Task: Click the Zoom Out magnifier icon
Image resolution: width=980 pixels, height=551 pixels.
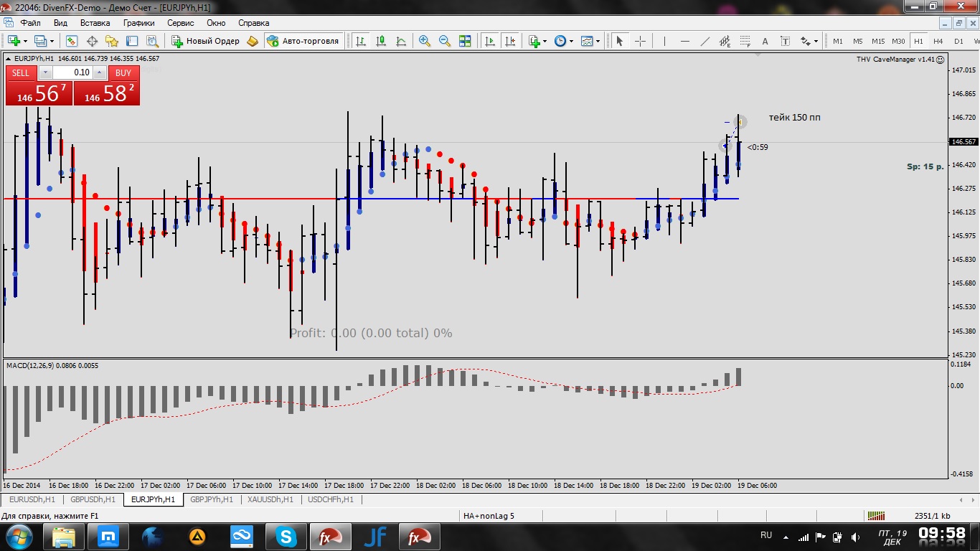Action: coord(445,41)
